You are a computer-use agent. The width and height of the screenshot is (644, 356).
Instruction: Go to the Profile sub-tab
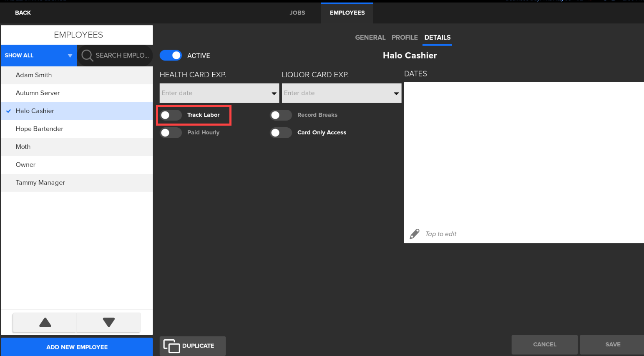[405, 38]
